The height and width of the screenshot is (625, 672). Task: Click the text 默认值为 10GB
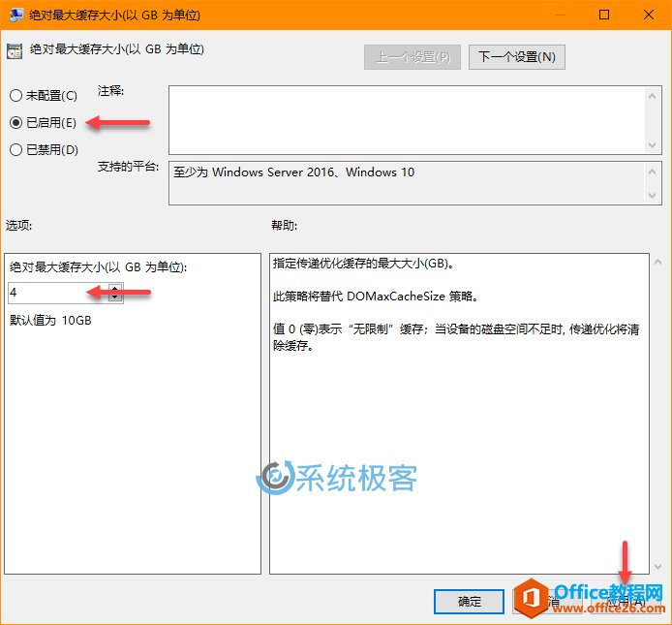point(50,321)
